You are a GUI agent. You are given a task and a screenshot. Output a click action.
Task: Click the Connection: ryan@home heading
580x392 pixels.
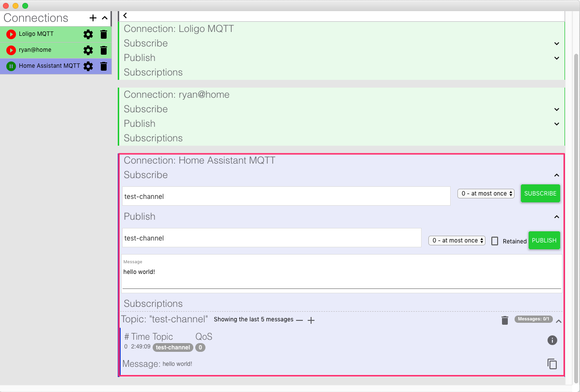pos(176,94)
